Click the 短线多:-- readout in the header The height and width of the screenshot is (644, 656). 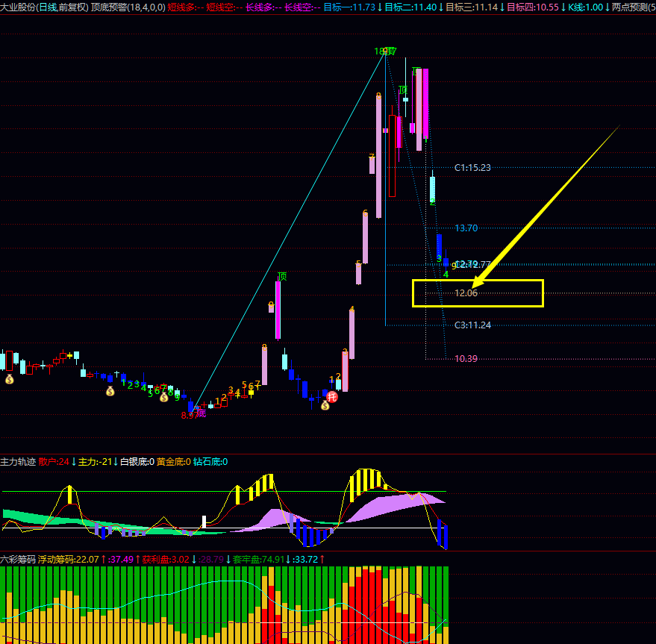coord(186,7)
